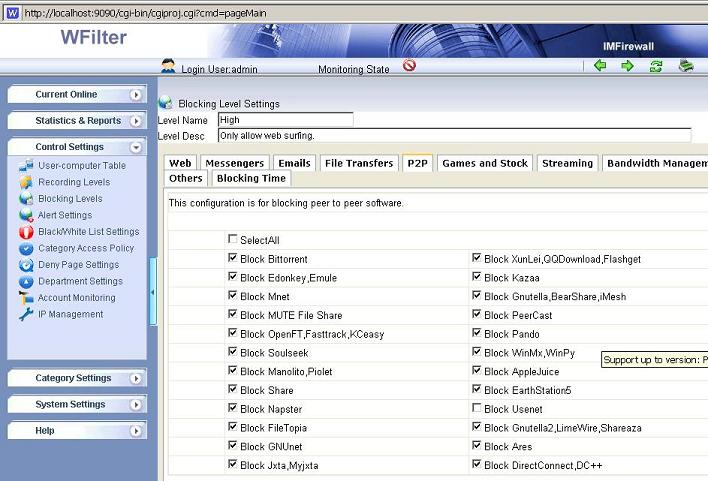Toggle the Block Mnet checkbox

(233, 295)
